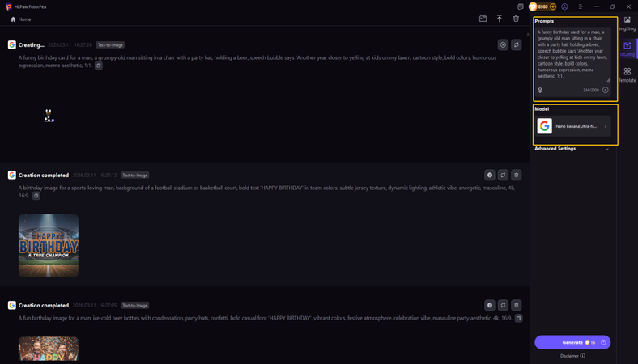Copy the grumpy old man prompt text
Screen dimensions: 638x364
(x=99, y=66)
